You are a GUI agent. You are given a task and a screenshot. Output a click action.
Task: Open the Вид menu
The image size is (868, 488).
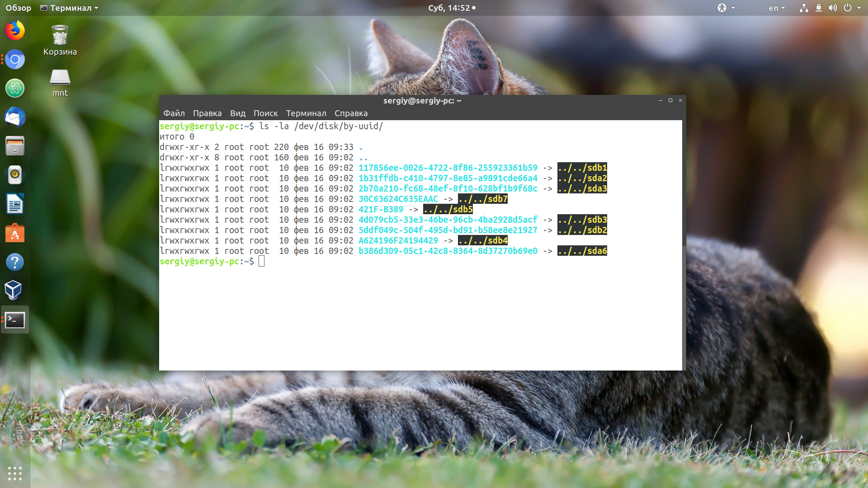coord(237,113)
